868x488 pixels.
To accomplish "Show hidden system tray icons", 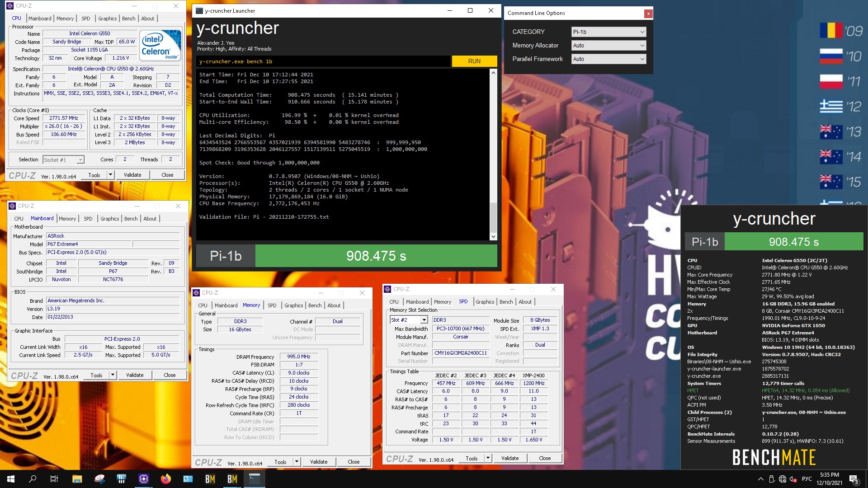I will click(x=760, y=479).
